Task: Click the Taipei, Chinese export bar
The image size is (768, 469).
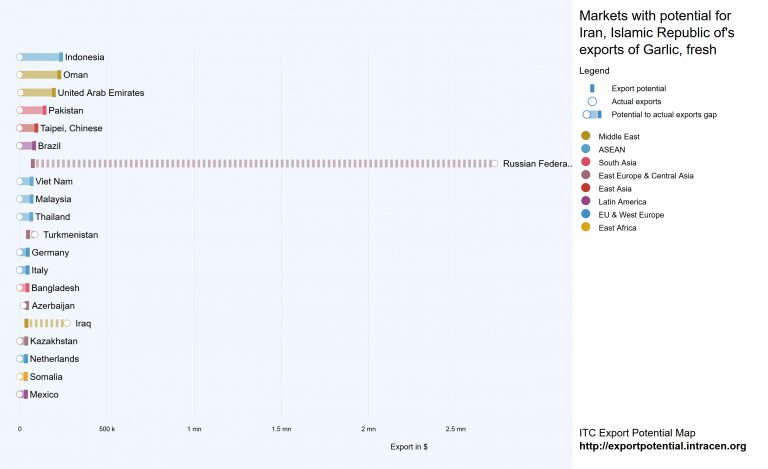Action: coord(27,128)
